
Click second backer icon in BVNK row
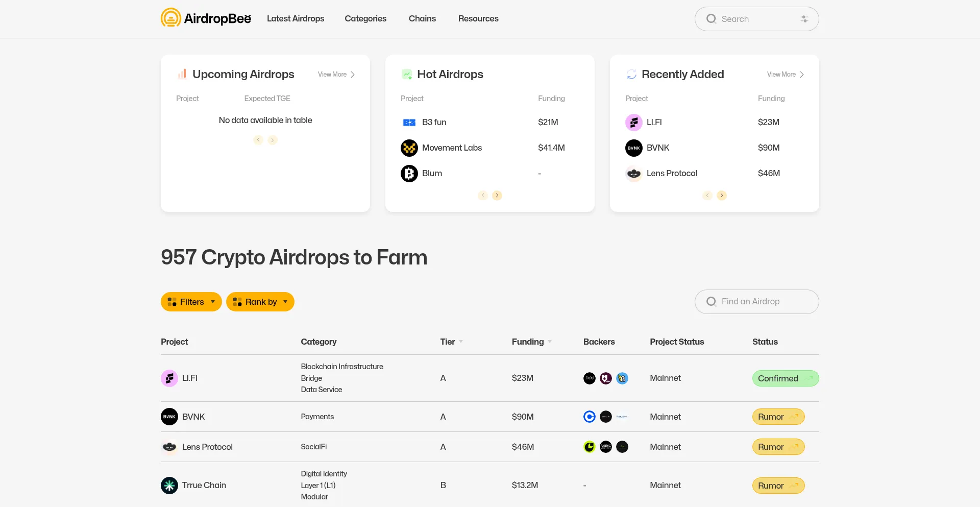(x=606, y=417)
